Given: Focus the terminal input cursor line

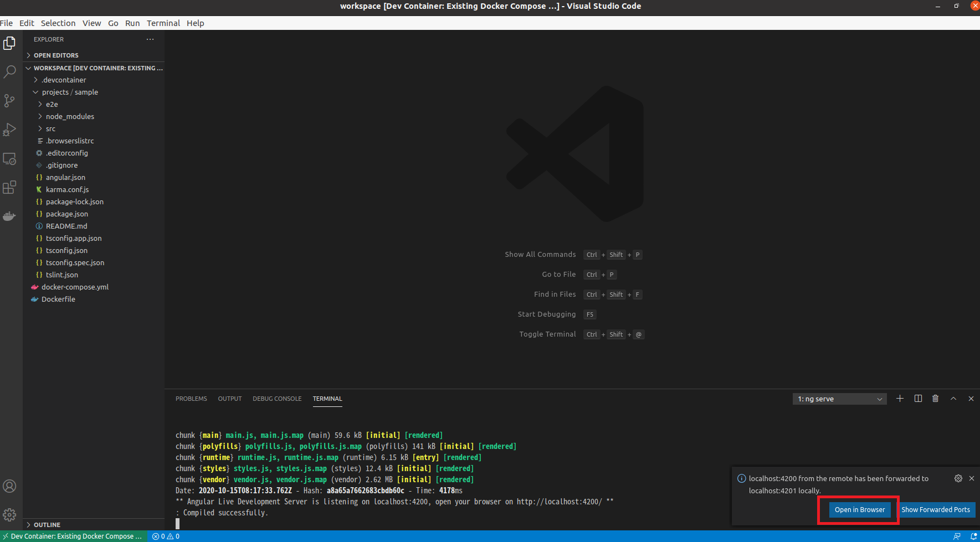Looking at the screenshot, I should click(x=177, y=524).
